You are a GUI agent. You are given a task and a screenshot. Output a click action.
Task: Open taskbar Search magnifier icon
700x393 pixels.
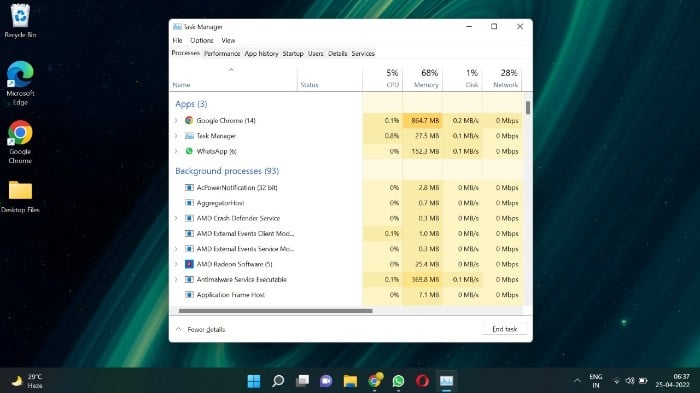pos(278,381)
